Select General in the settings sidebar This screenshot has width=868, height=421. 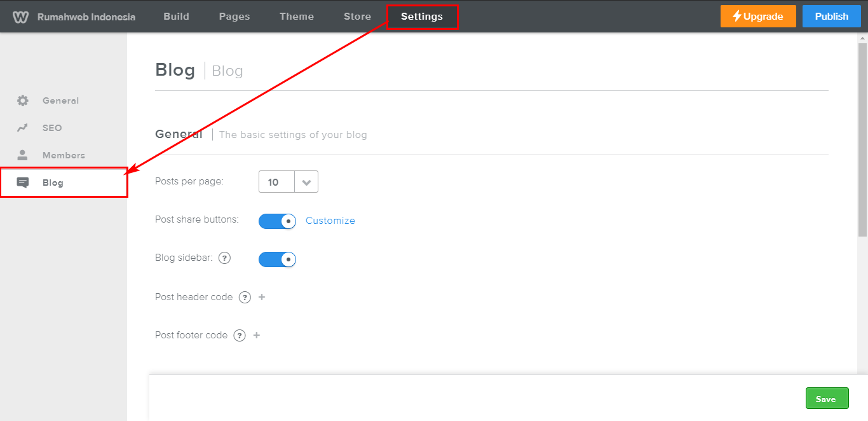[61, 100]
